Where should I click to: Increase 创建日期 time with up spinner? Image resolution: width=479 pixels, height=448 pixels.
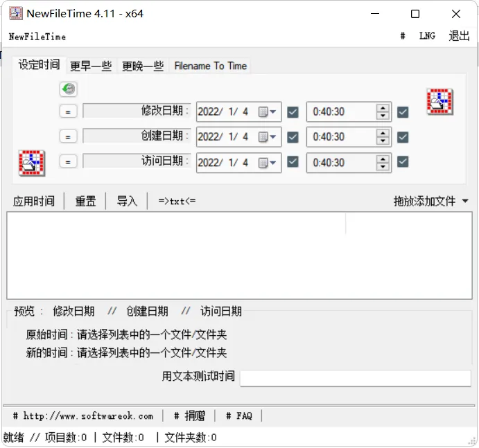click(x=383, y=133)
